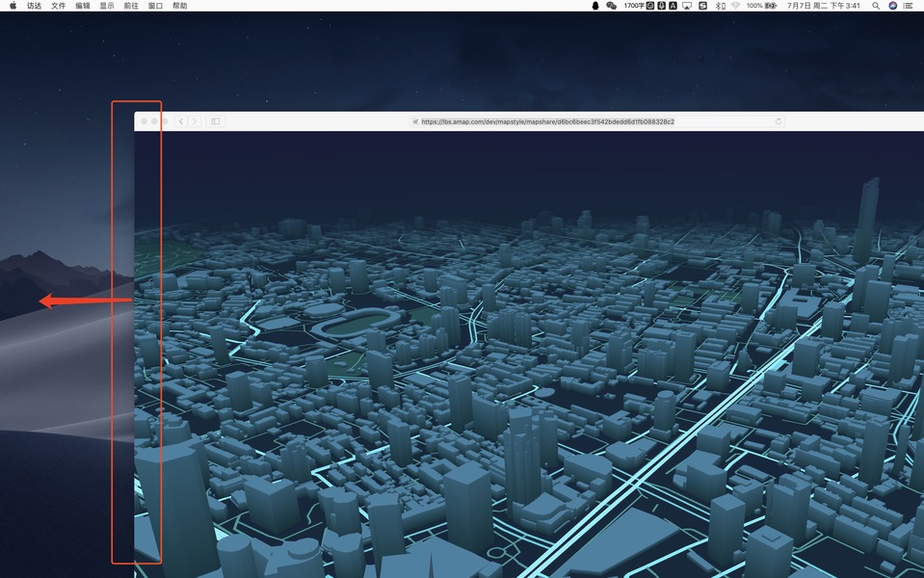924x578 pixels.
Task: Open the 窗口 menu
Action: (x=155, y=6)
